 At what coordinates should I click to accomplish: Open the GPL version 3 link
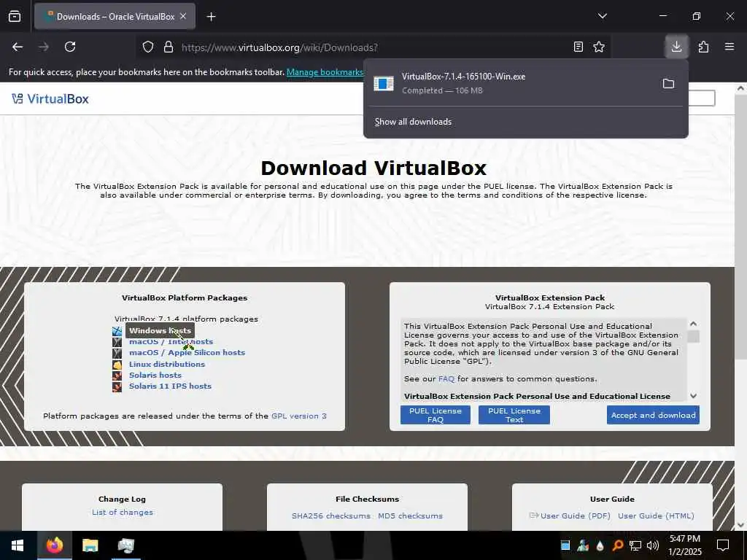(298, 416)
